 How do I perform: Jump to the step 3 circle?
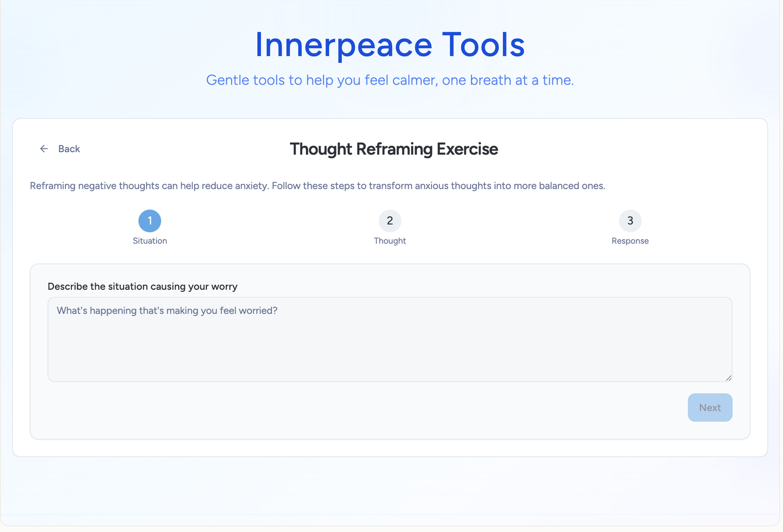(x=630, y=221)
